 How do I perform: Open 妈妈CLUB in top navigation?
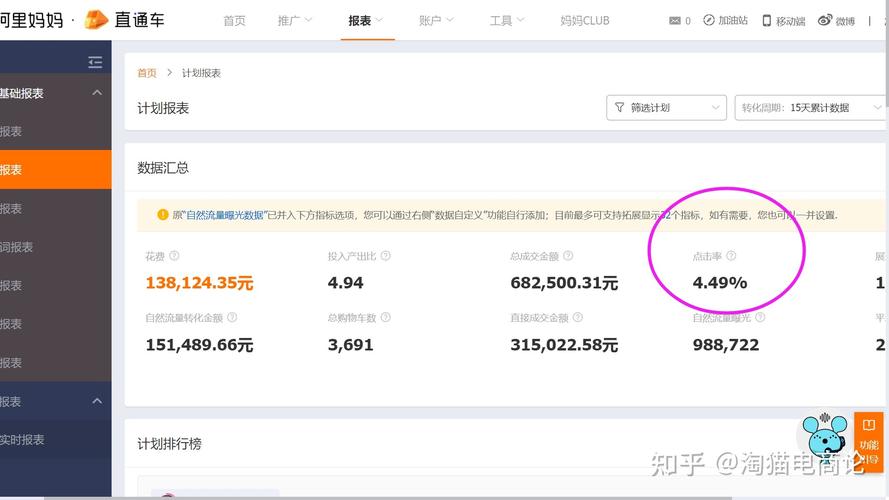click(x=585, y=20)
